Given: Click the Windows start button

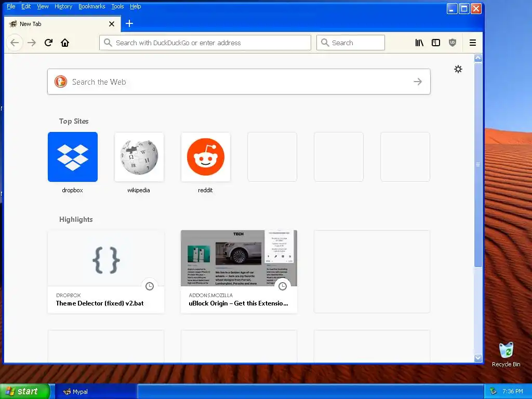Looking at the screenshot, I should click(25, 391).
